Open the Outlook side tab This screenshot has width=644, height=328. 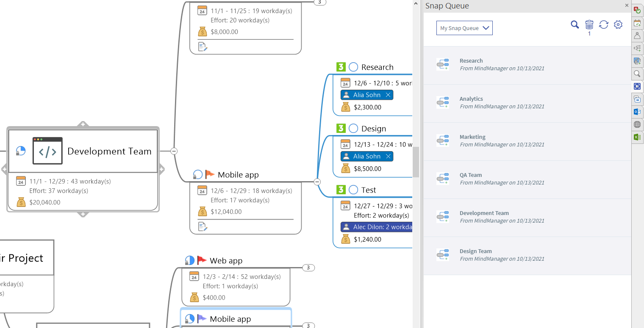637,112
